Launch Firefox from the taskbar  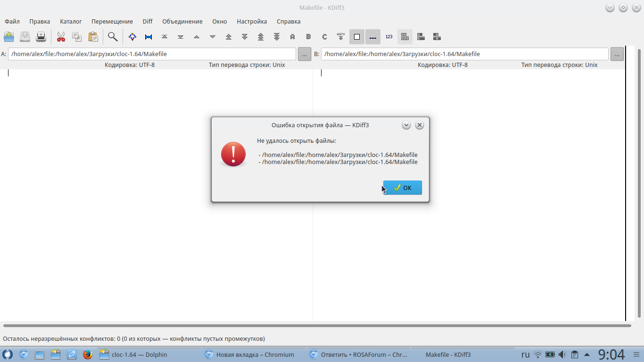[87, 354]
